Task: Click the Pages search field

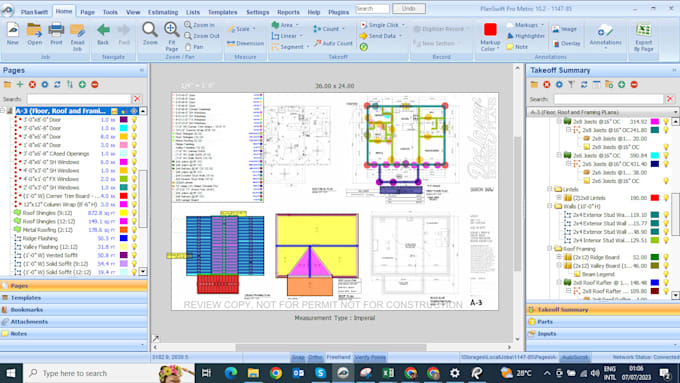Action: click(78, 99)
